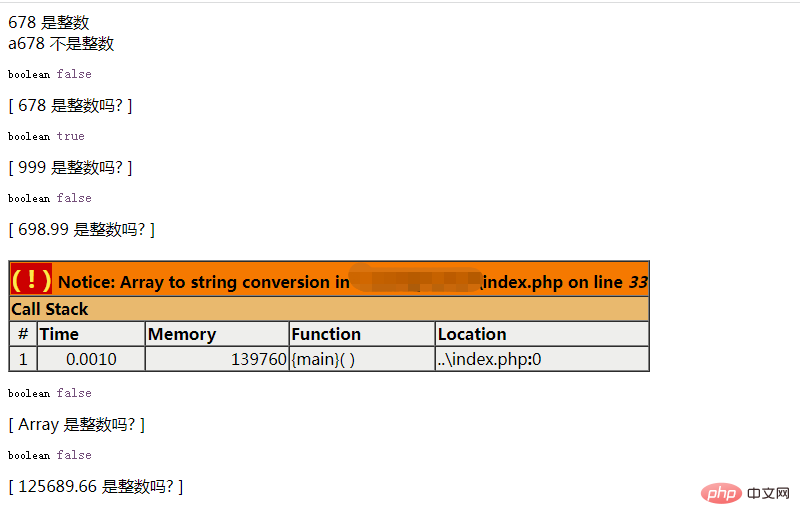The height and width of the screenshot is (526, 800).
Task: Click the Memory column header
Action: [217, 334]
